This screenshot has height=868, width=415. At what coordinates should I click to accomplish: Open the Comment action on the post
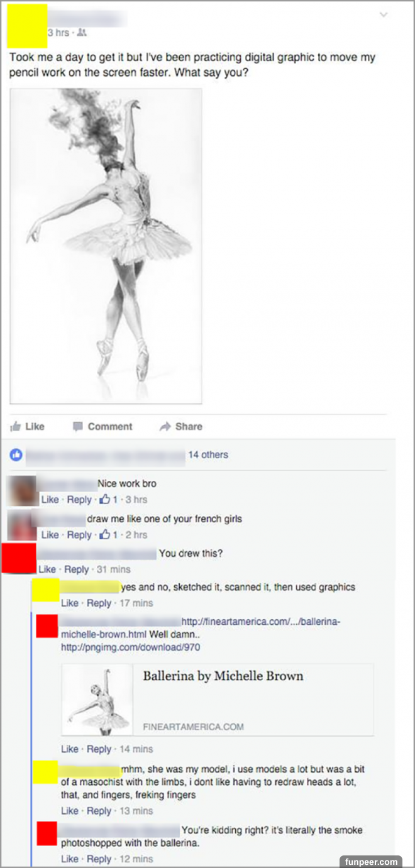point(102,426)
